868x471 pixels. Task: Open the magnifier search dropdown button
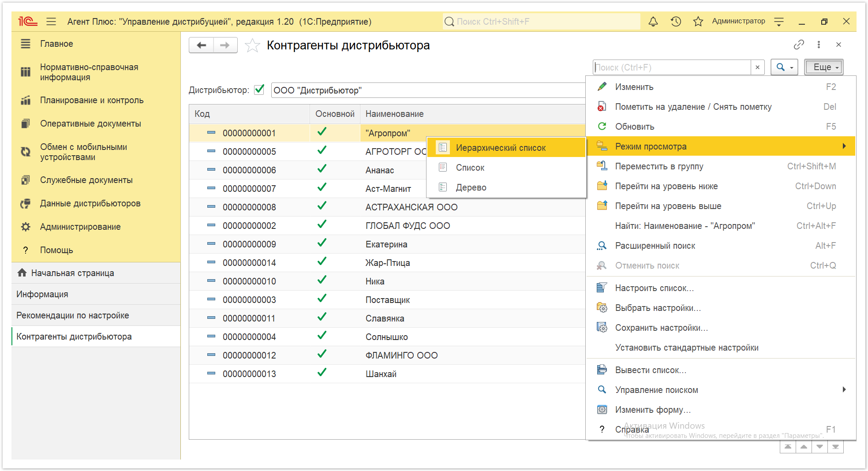(784, 67)
